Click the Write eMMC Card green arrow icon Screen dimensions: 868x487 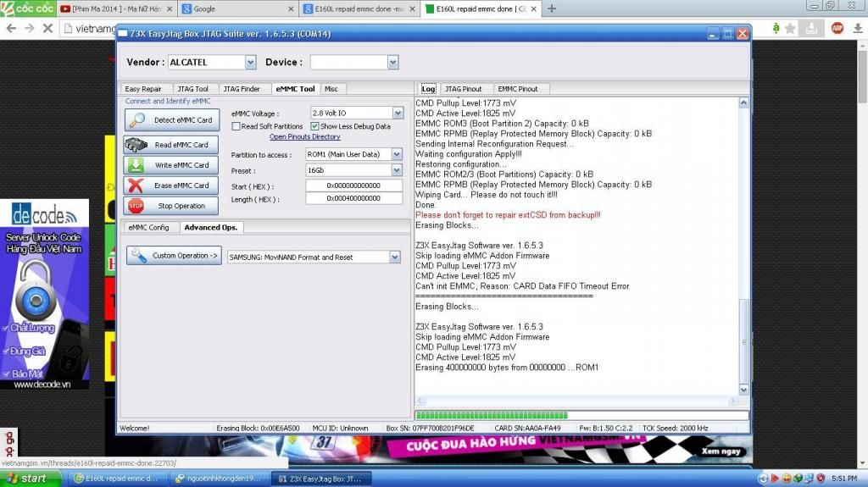click(x=136, y=165)
